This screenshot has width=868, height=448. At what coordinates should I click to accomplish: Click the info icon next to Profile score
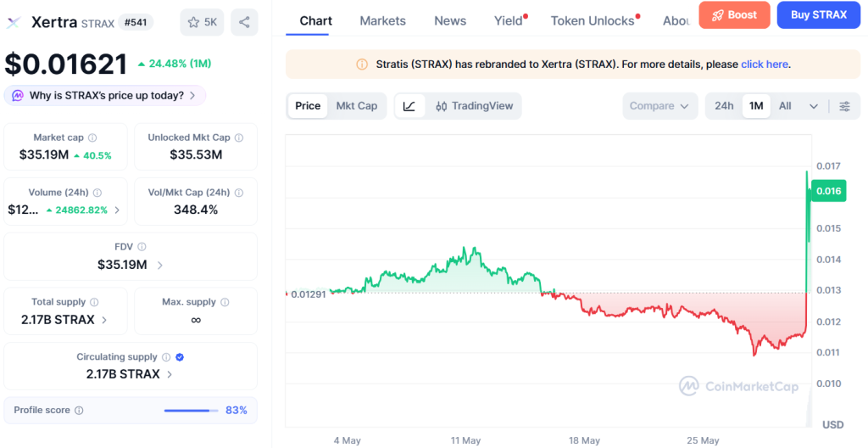tap(79, 411)
